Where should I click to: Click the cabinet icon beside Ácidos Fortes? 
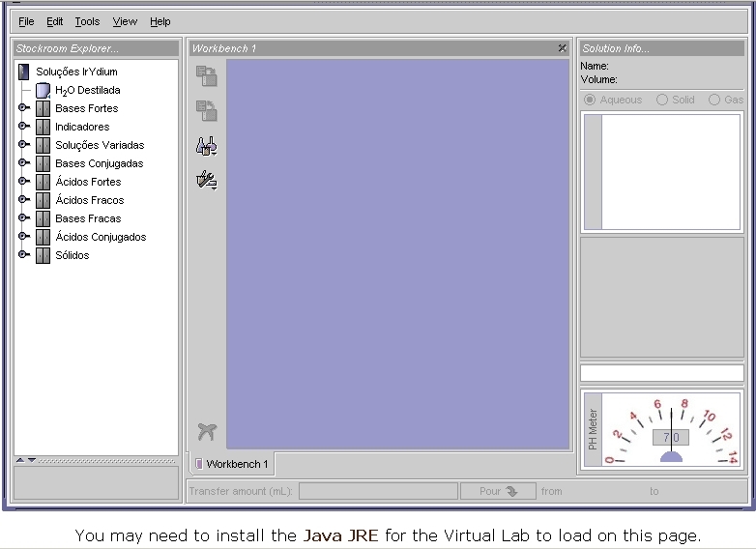(x=43, y=182)
